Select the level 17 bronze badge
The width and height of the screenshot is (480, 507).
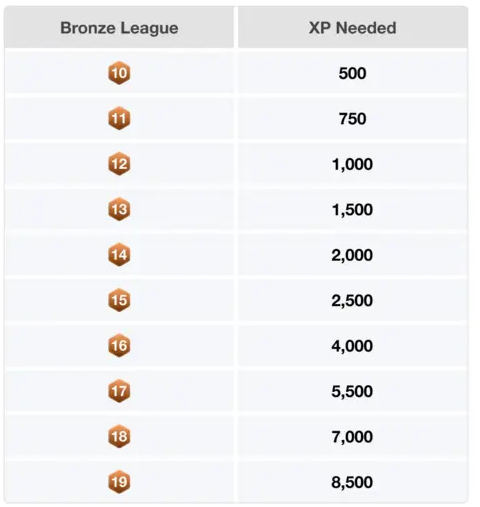click(x=119, y=391)
